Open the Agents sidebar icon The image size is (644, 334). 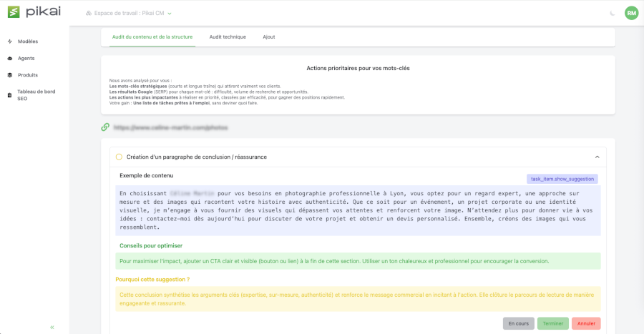[x=9, y=59]
